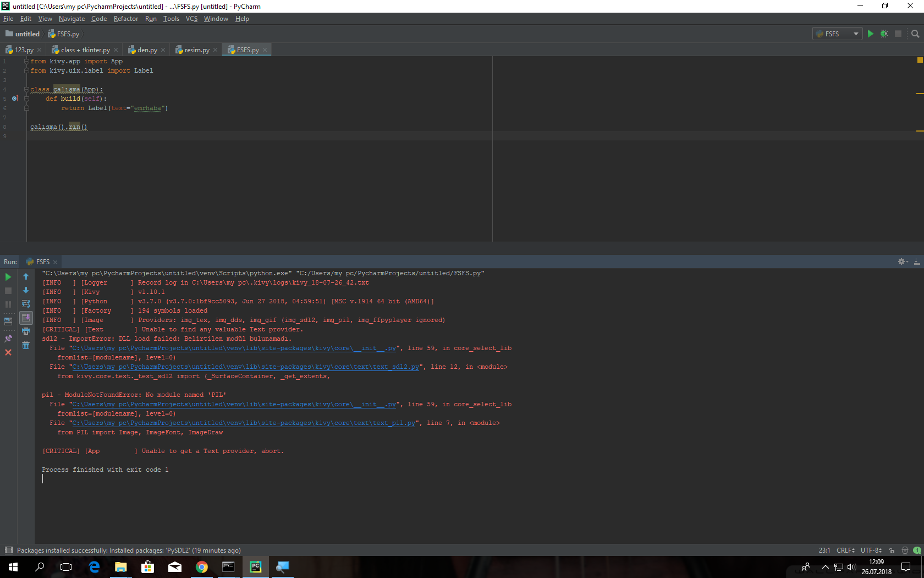Open the first core __init__.py traceback link
The image size is (924, 578).
point(234,348)
